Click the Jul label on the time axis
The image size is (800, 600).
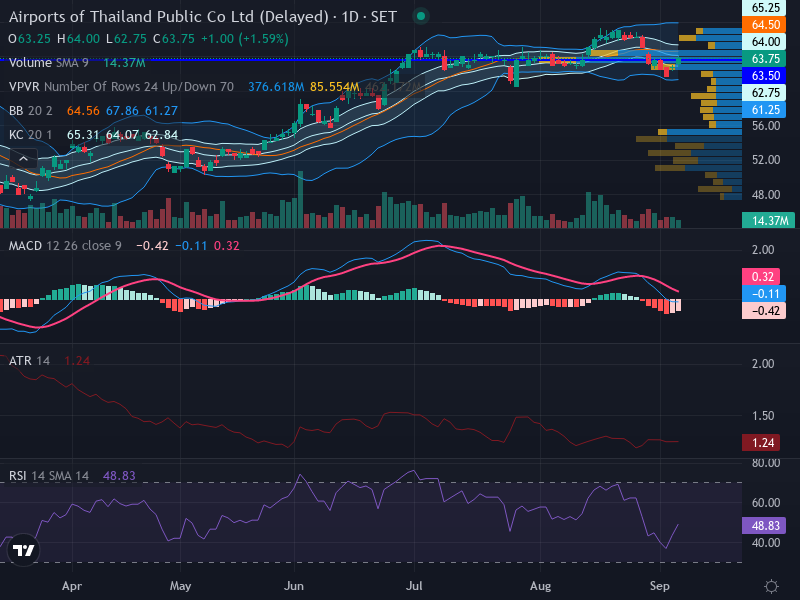(414, 586)
